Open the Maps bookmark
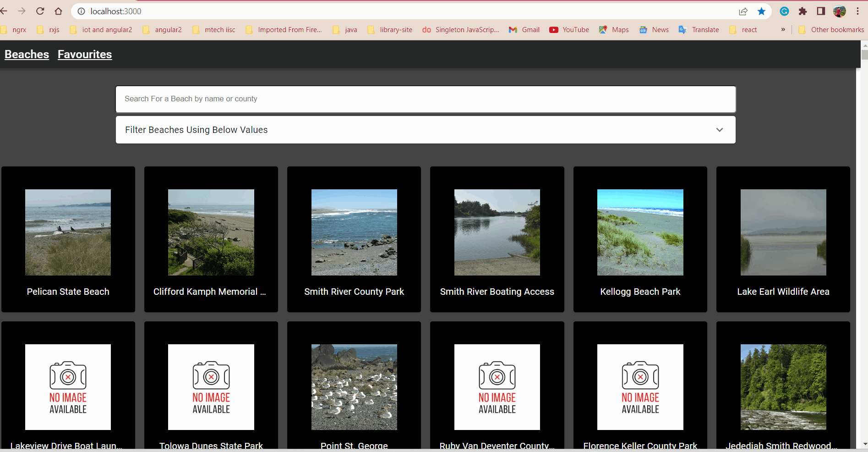This screenshot has width=868, height=452. pos(614,30)
